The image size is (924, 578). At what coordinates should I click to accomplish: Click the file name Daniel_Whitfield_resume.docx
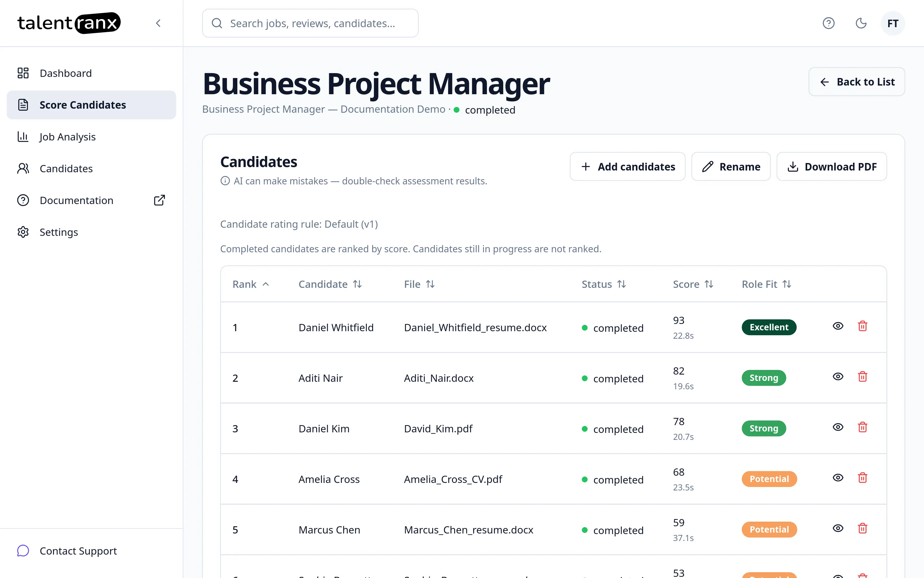click(x=475, y=328)
